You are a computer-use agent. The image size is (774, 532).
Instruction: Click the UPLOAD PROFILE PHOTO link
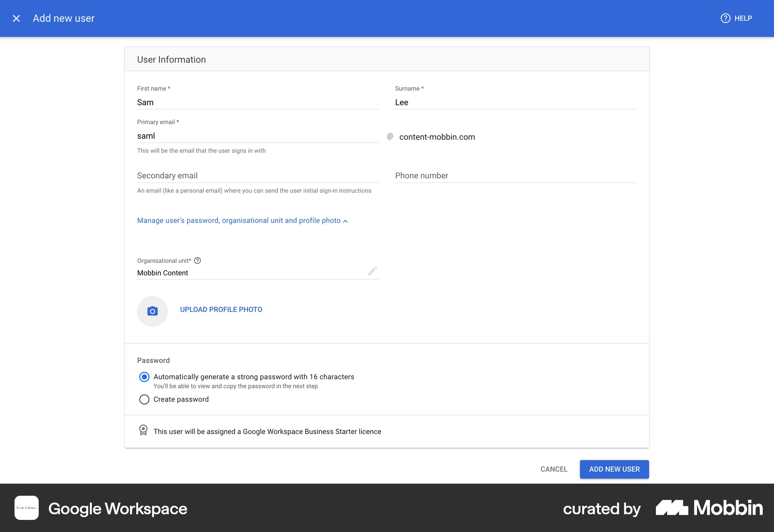point(221,310)
